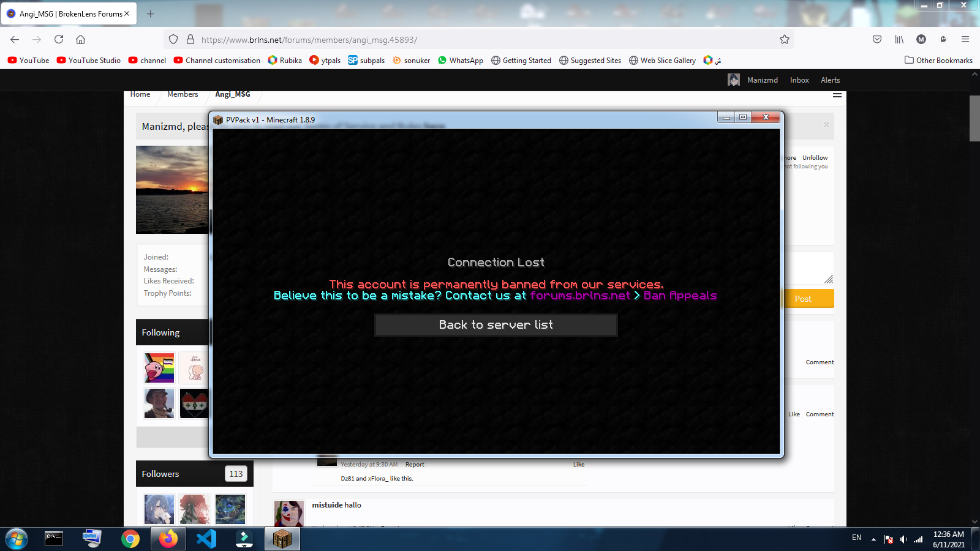Open Google Chrome from taskbar
Screen dimensions: 980x551
130,539
